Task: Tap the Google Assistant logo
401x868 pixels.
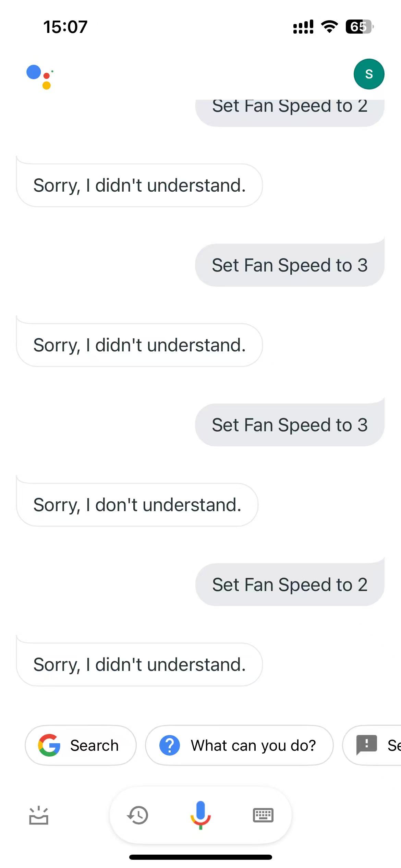Action: tap(39, 76)
